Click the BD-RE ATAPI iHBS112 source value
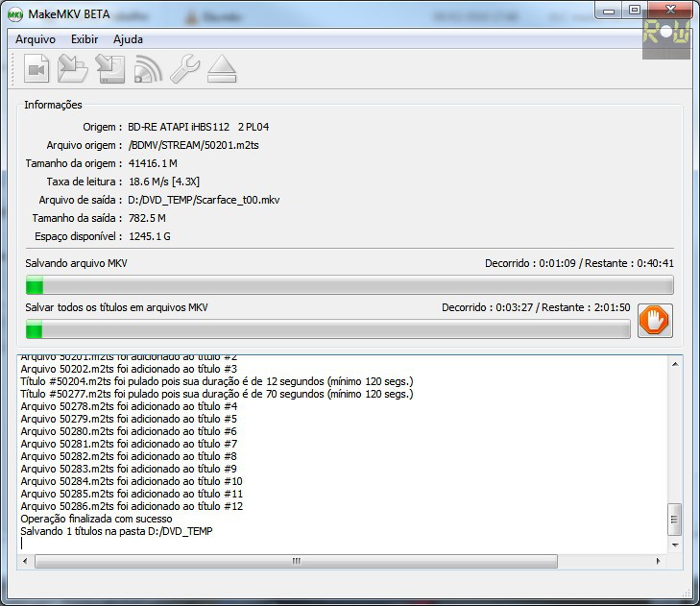Screen dimensions: 700x606 click(x=198, y=127)
